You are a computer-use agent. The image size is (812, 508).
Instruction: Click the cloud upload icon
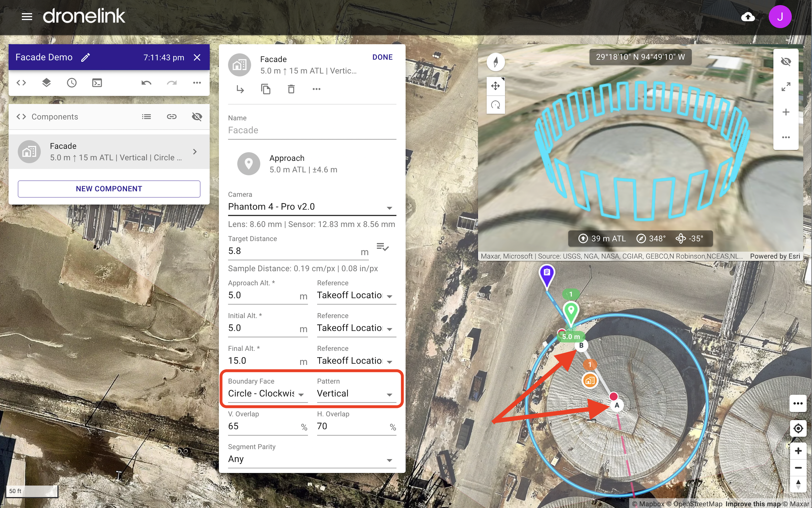(748, 16)
